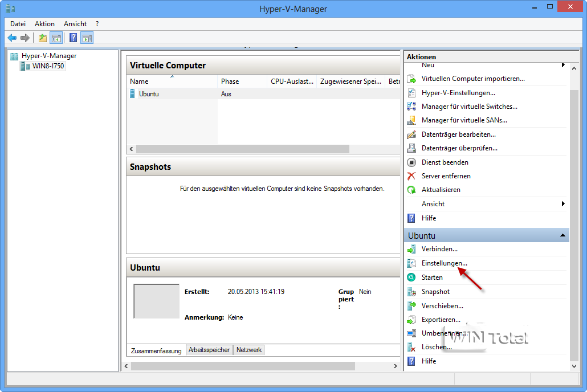This screenshot has width=587, height=392.
Task: Switch to the Arbeitsspeicher tab
Action: point(209,350)
